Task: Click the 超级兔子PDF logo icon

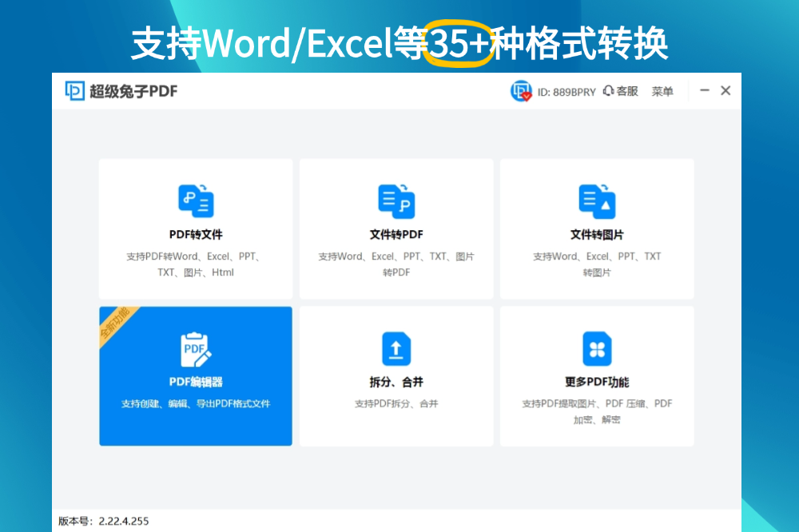Action: click(75, 91)
